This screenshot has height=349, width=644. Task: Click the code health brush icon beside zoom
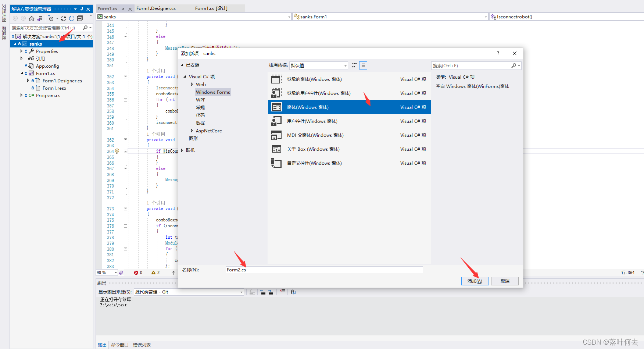(121, 273)
